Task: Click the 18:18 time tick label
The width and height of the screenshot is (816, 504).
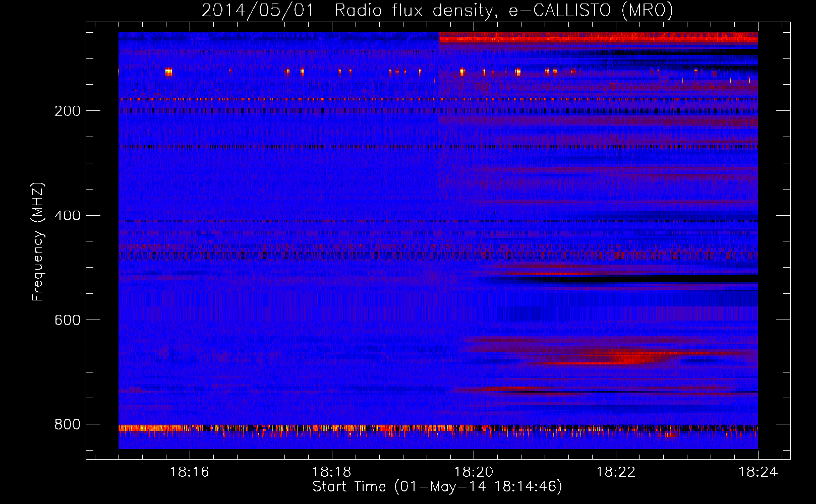Action: tap(331, 472)
